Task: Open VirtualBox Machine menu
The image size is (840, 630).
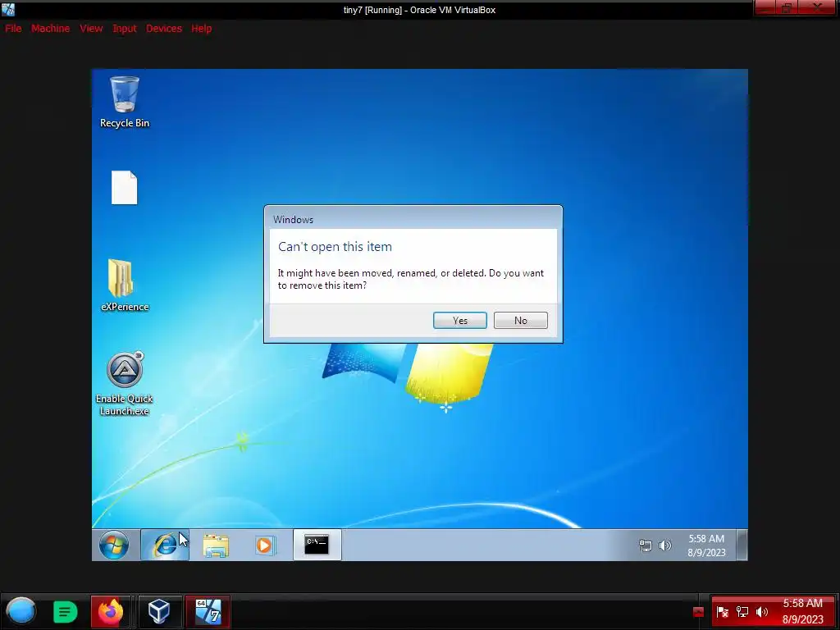Action: (x=50, y=29)
